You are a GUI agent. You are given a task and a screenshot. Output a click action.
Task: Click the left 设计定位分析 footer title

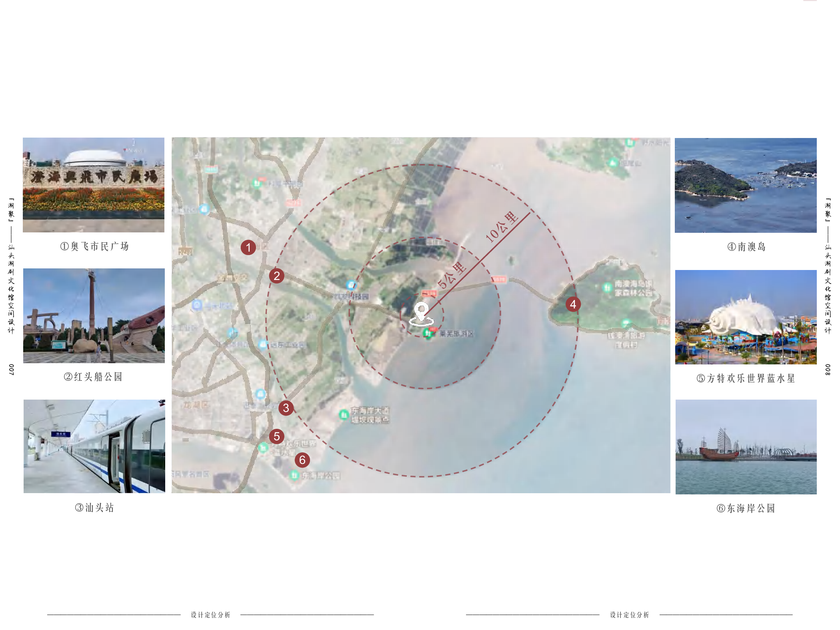(x=210, y=615)
